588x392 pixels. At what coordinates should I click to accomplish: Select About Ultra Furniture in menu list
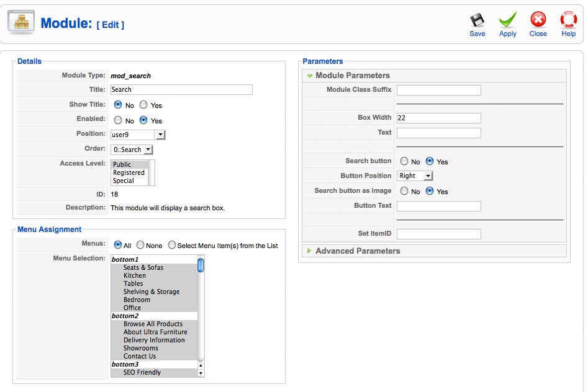155,332
